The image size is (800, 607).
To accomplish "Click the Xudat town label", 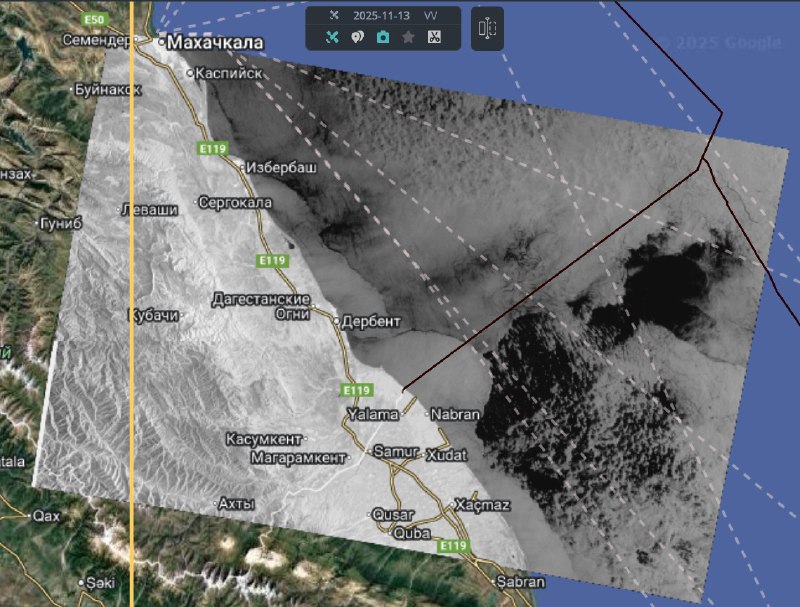I will pos(446,455).
